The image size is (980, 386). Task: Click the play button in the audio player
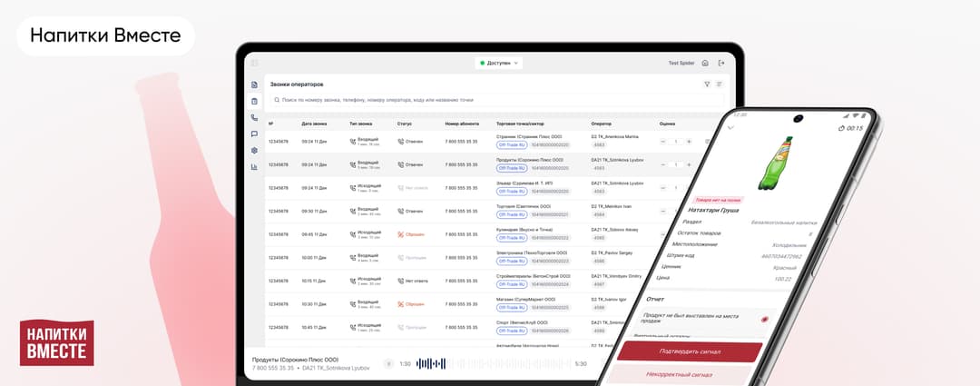(388, 363)
